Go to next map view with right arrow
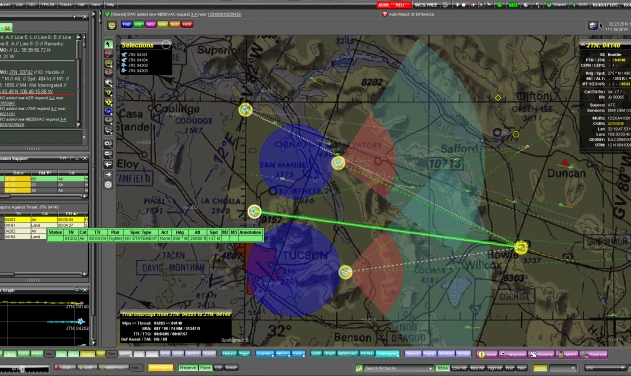Image resolution: width=631 pixels, height=376 pixels. [109, 175]
